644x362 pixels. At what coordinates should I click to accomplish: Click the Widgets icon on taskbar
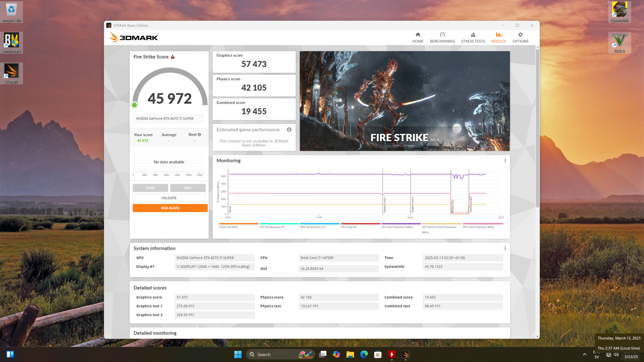click(10, 355)
